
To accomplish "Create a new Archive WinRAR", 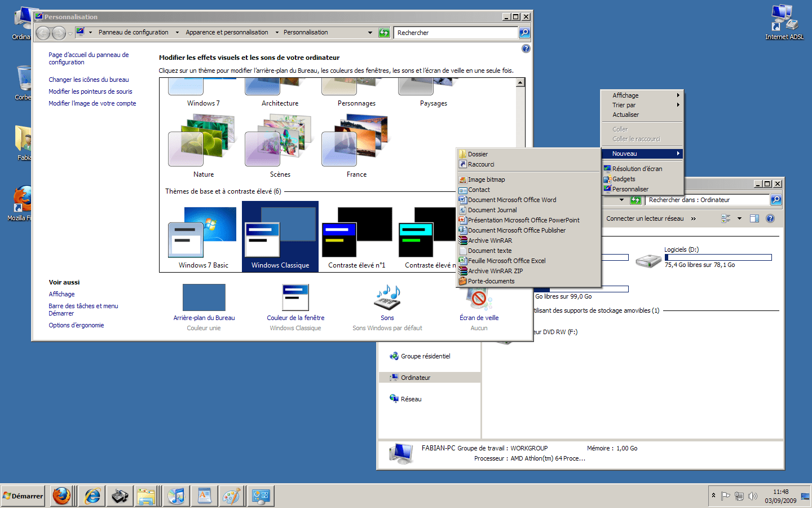I will click(x=490, y=240).
